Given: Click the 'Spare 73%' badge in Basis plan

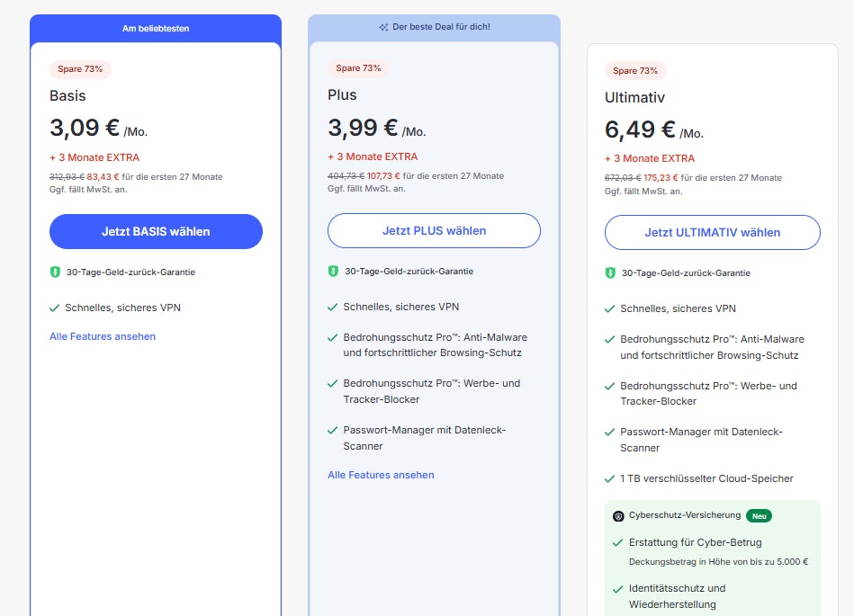Looking at the screenshot, I should pos(80,69).
